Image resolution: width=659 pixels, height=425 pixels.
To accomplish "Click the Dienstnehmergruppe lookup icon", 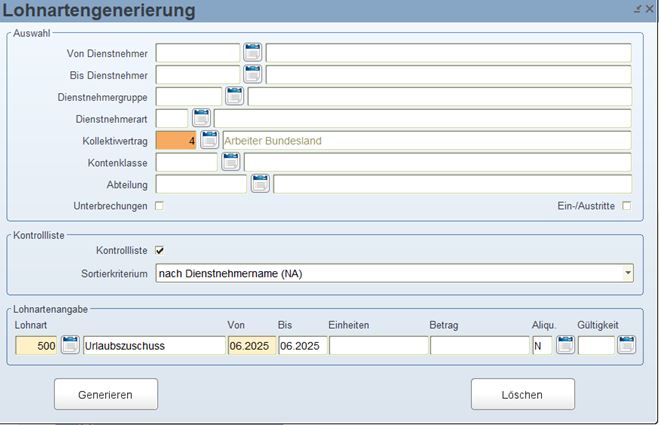I will pyautogui.click(x=234, y=96).
